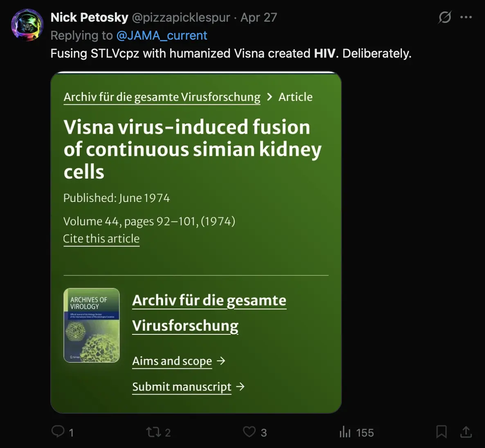Click the Archives of Virology cover thumbnail
This screenshot has width=485, height=448.
pyautogui.click(x=92, y=325)
